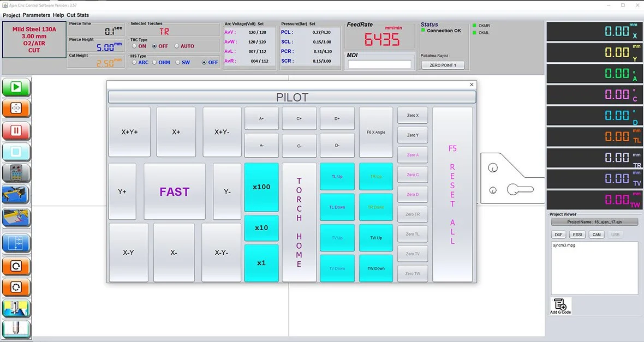
Task: Click the A+ rotation button
Action: point(261,119)
